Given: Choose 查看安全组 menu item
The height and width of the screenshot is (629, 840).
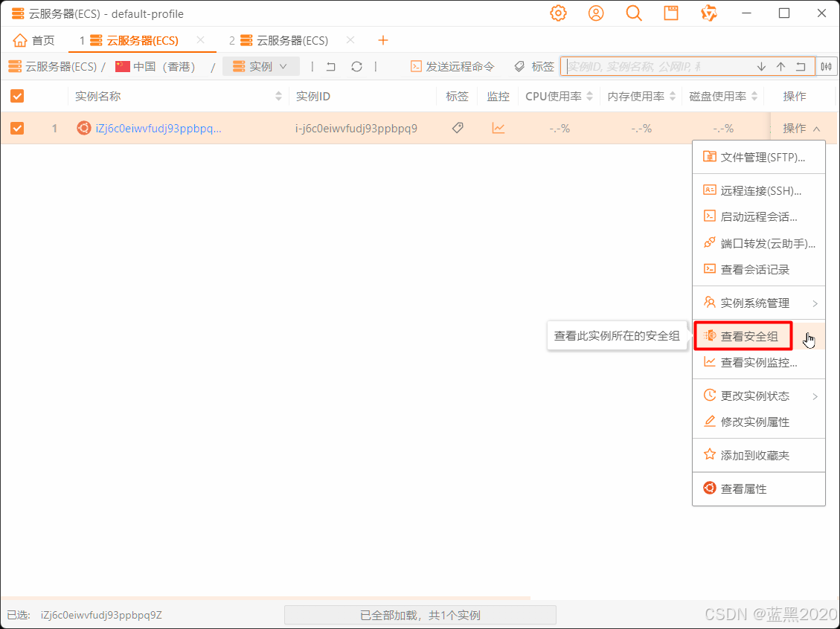Looking at the screenshot, I should tap(759, 336).
